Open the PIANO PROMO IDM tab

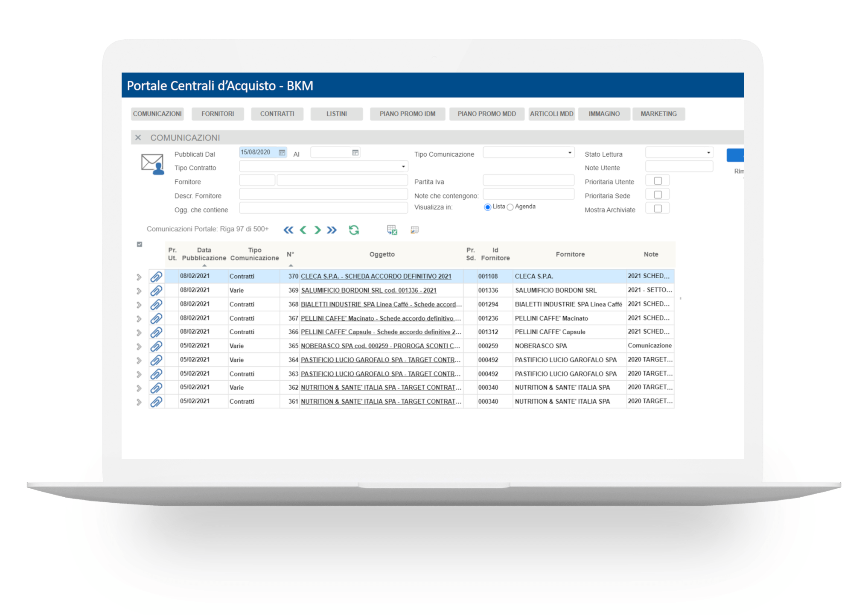[x=408, y=114]
